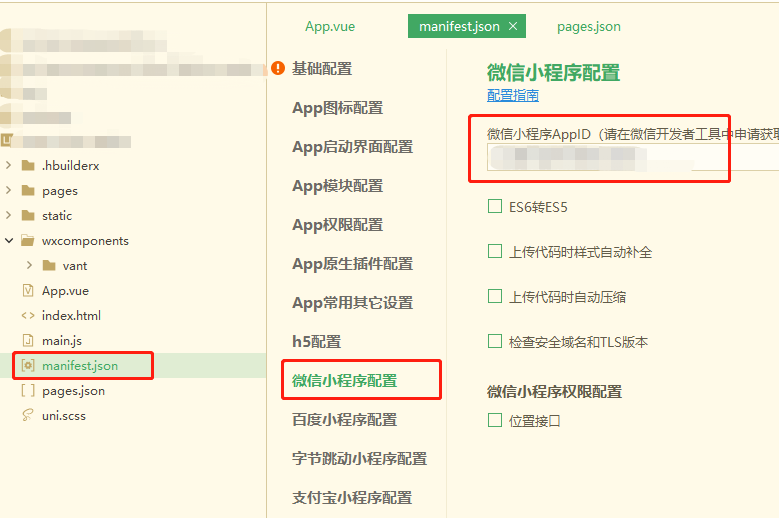779x518 pixels.
Task: Open App常用其它设置 section
Action: [x=353, y=303]
